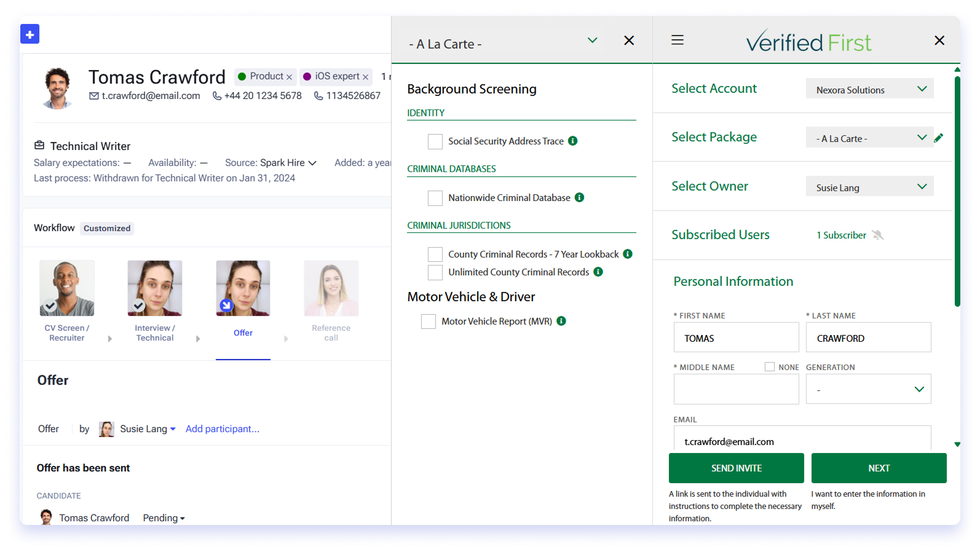Screen dimensions: 980x552
Task: Select the Reference call stage
Action: point(331,301)
